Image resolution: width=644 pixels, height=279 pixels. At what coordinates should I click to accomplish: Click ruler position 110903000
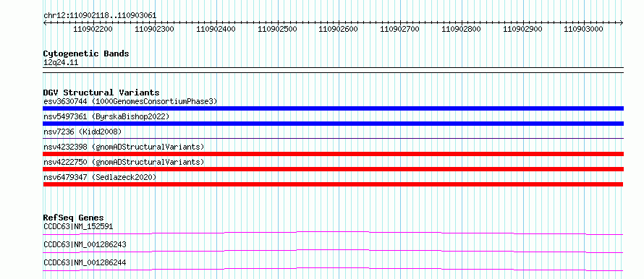click(x=584, y=29)
